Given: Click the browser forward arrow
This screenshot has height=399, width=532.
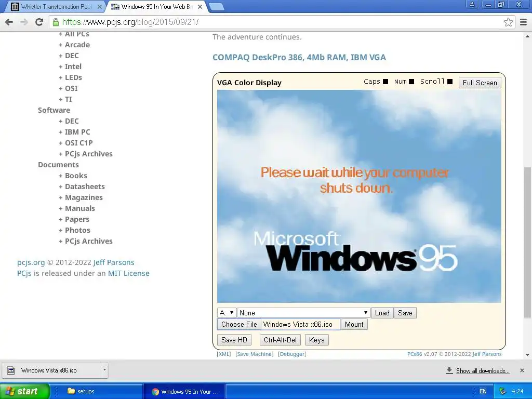Looking at the screenshot, I should coord(24,22).
